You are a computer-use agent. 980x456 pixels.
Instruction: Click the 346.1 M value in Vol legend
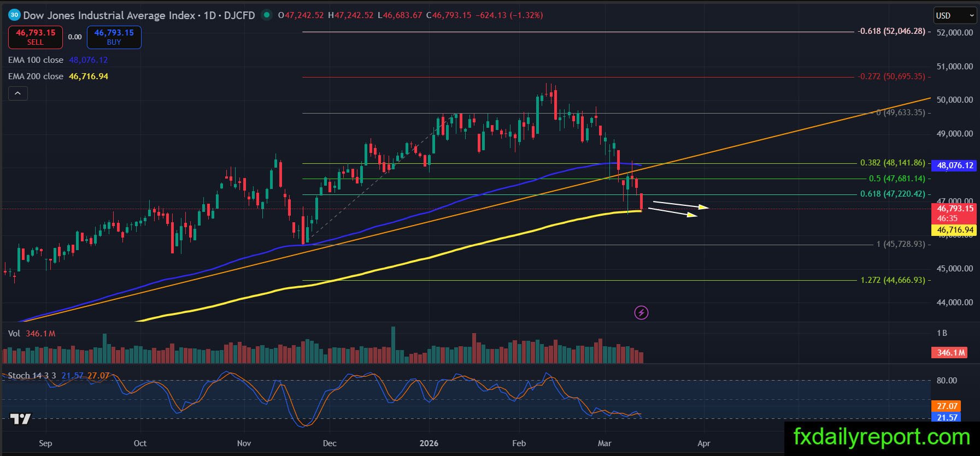40,333
